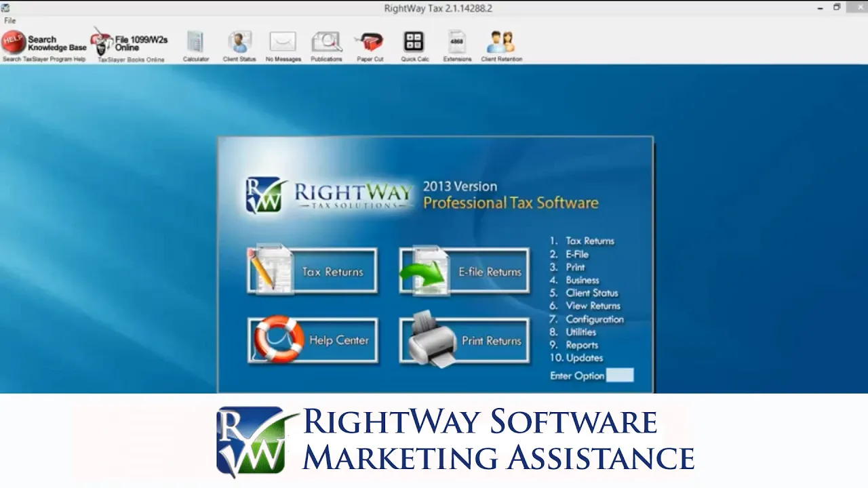Open the File menu
The image size is (868, 488).
coord(10,21)
